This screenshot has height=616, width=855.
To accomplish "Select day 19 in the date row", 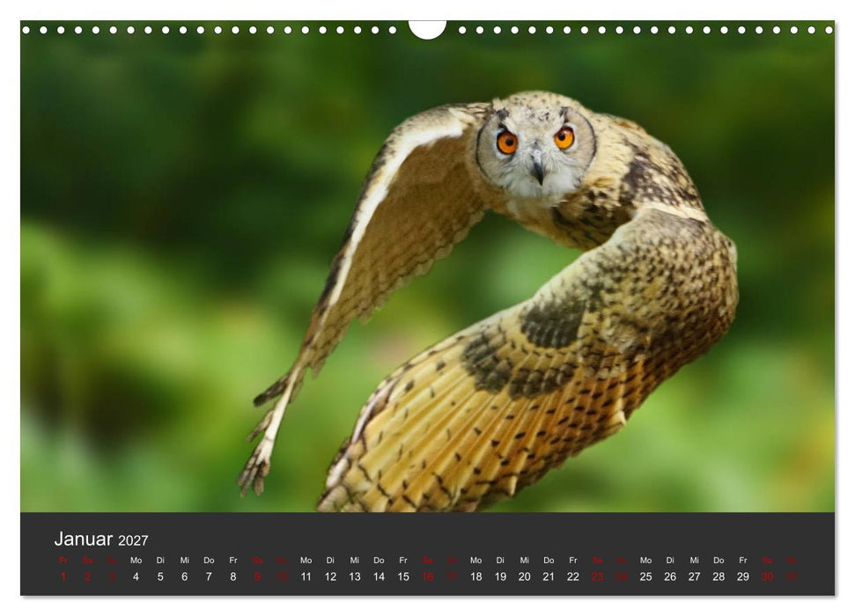I will (500, 576).
